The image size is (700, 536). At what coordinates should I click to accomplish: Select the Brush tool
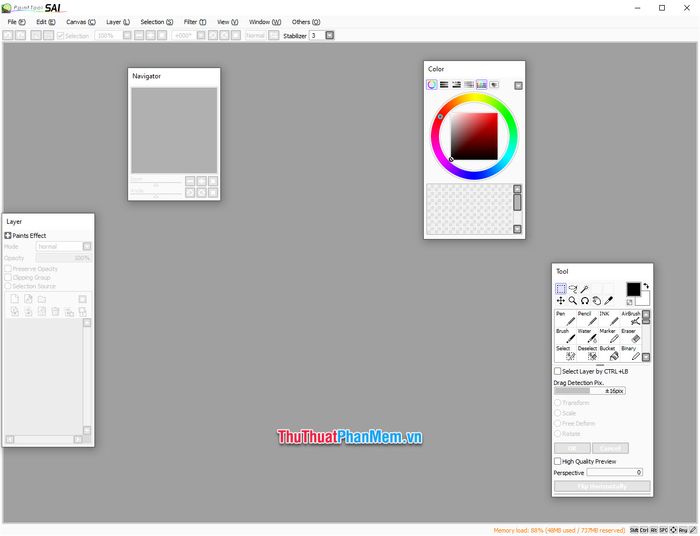tap(566, 336)
